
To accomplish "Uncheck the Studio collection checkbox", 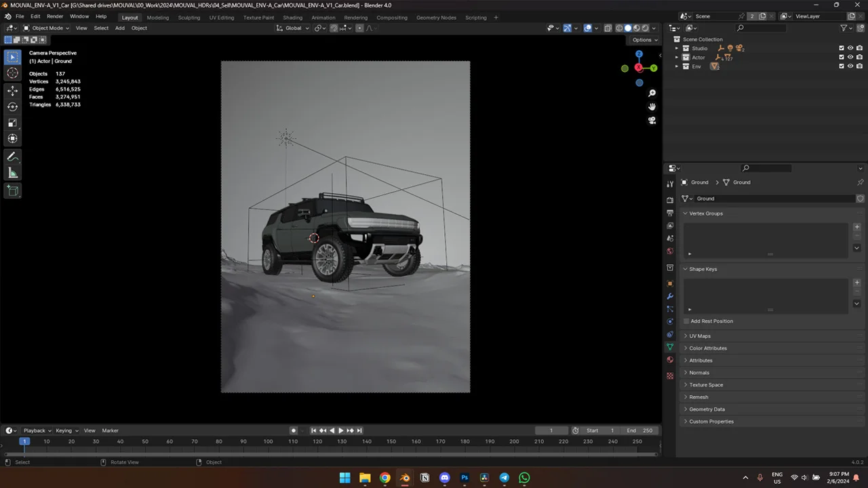I will pyautogui.click(x=842, y=47).
